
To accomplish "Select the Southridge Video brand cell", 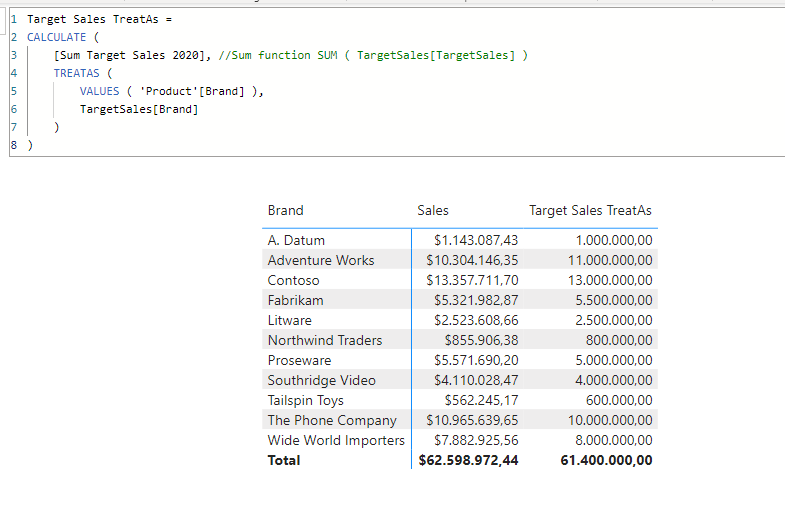I will click(321, 380).
